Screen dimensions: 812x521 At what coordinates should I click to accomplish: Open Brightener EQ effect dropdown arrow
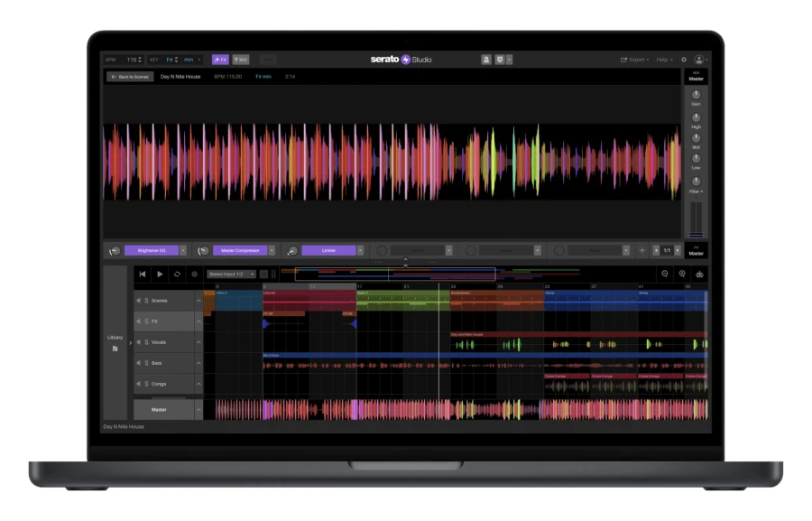(183, 250)
